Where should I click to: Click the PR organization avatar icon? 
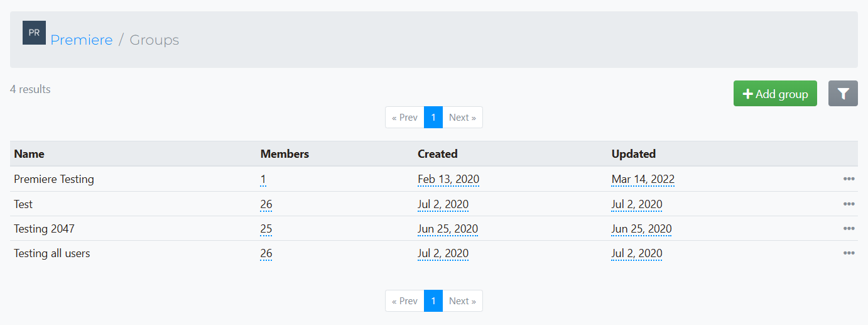[34, 33]
